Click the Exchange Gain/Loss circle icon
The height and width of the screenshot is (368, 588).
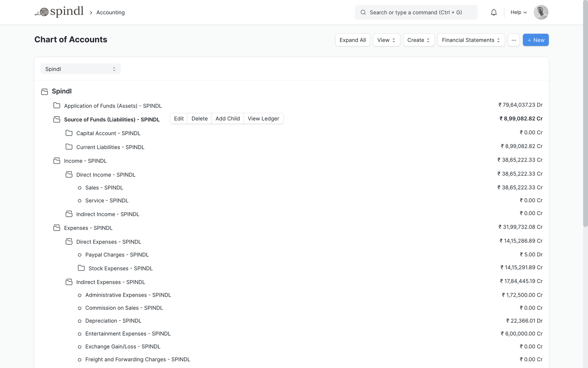pyautogui.click(x=80, y=347)
